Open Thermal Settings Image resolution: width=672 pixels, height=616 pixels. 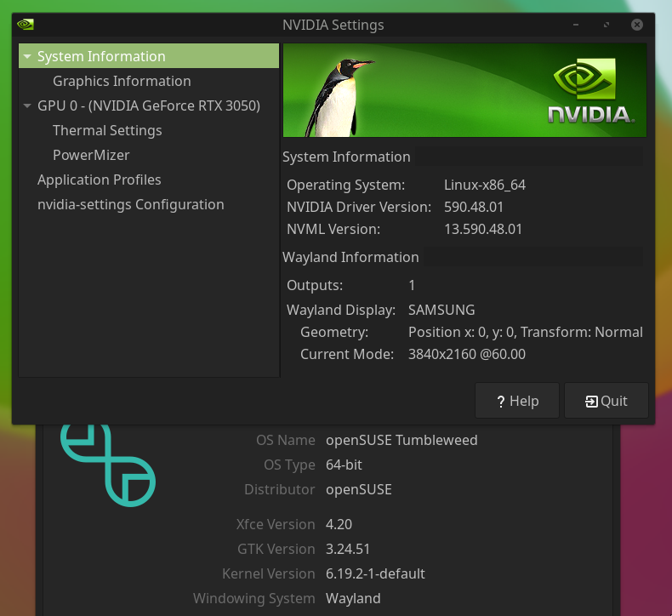(107, 131)
